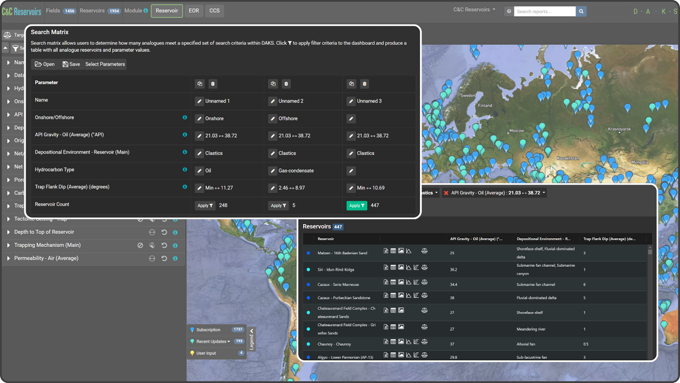
Task: Toggle range mode for Depth to Top of Reservoir
Action: [152, 232]
